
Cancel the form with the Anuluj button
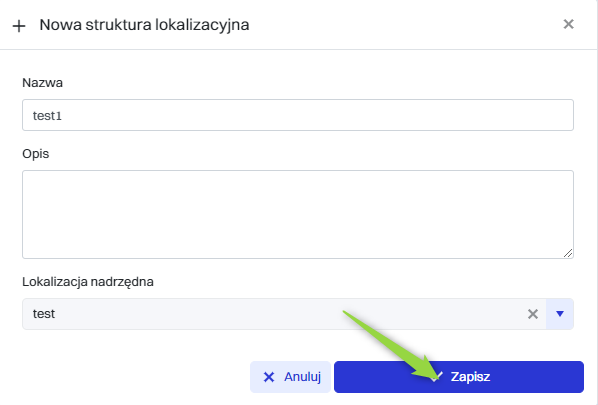click(x=290, y=377)
